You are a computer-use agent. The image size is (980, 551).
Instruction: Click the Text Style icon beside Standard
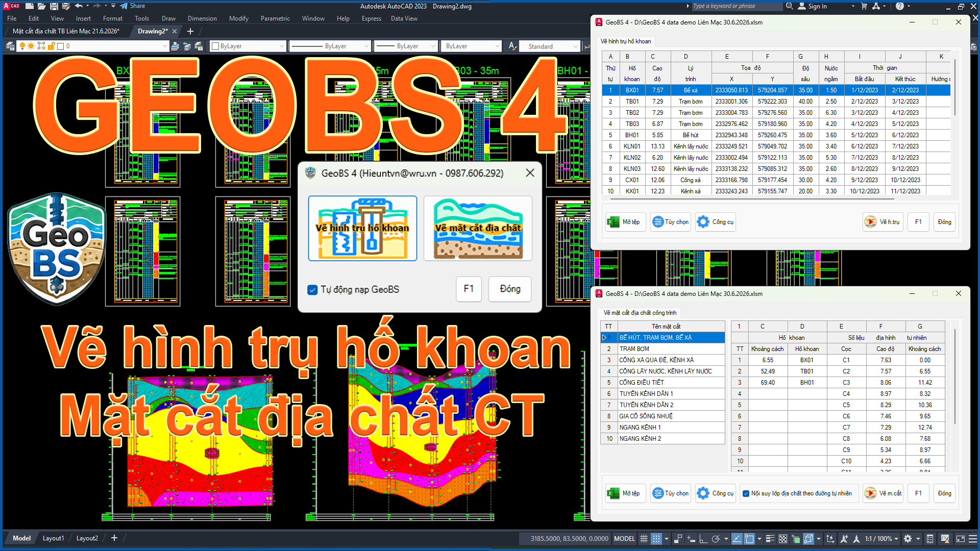[x=512, y=46]
